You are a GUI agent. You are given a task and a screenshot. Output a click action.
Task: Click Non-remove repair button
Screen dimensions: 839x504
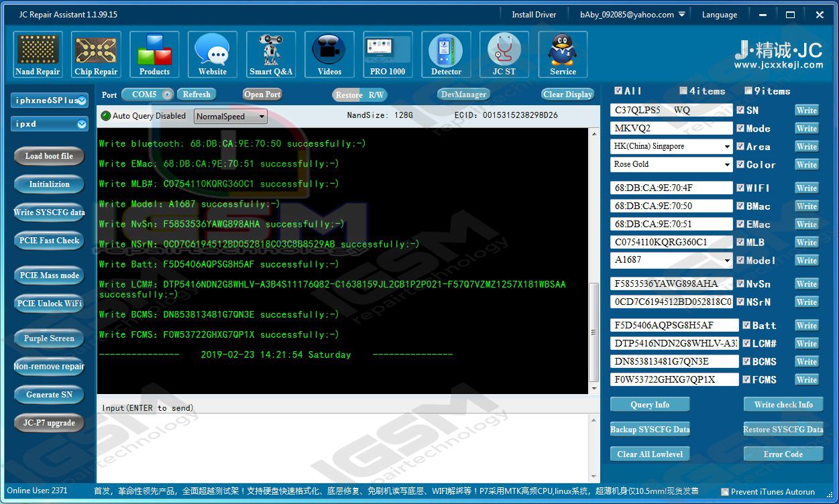coord(49,367)
